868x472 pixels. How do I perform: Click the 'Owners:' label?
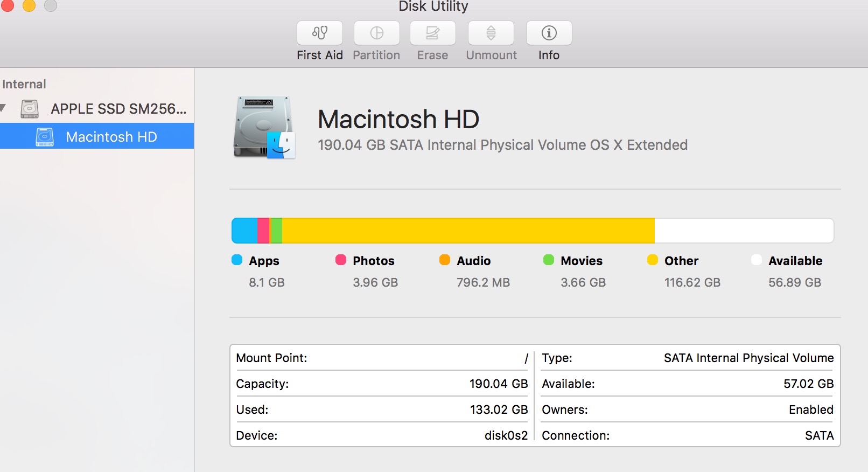click(x=565, y=409)
